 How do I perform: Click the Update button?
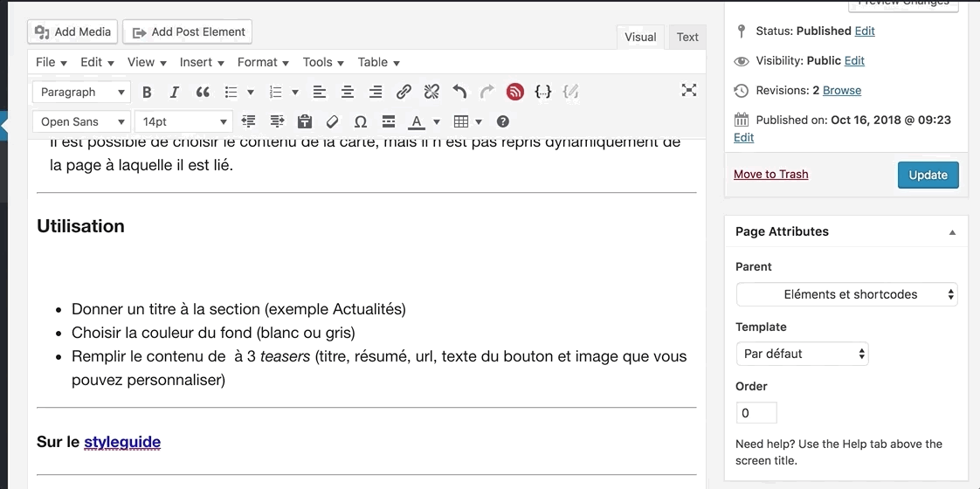click(928, 175)
